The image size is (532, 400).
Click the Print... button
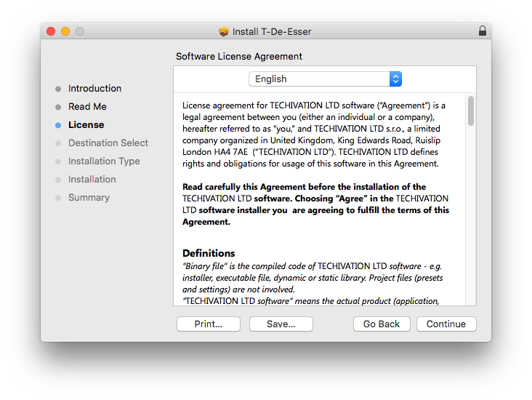coord(209,324)
